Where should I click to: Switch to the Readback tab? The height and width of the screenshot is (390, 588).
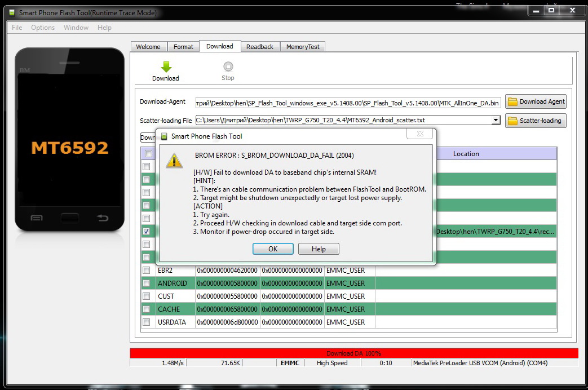coord(260,47)
